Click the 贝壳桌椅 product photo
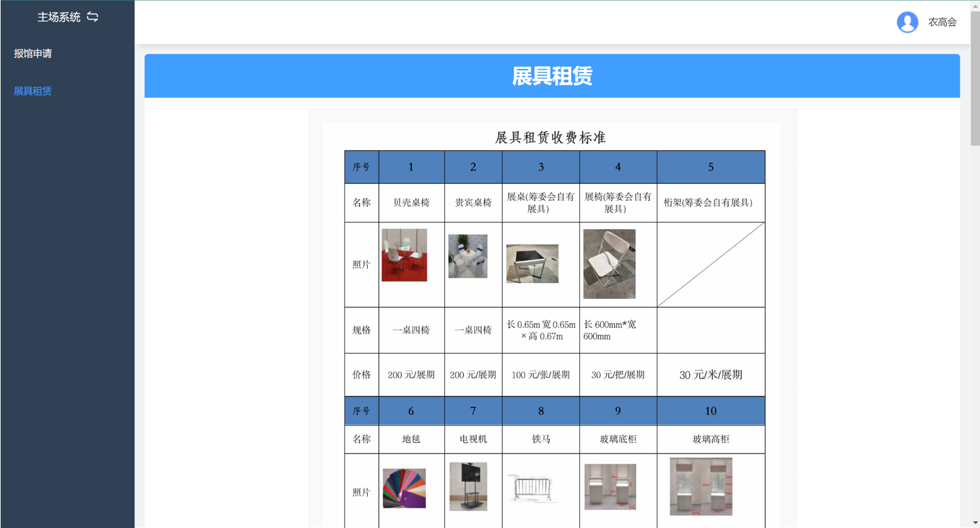Image resolution: width=980 pixels, height=528 pixels. 404,255
